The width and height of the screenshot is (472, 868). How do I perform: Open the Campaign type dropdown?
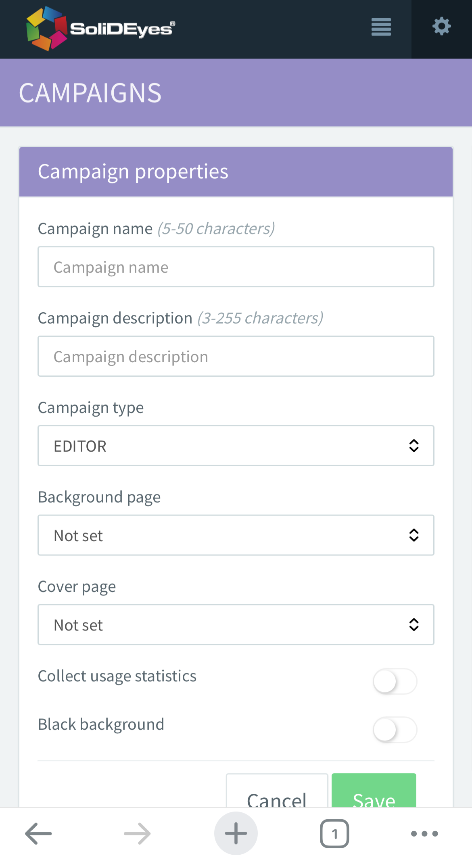pyautogui.click(x=236, y=446)
